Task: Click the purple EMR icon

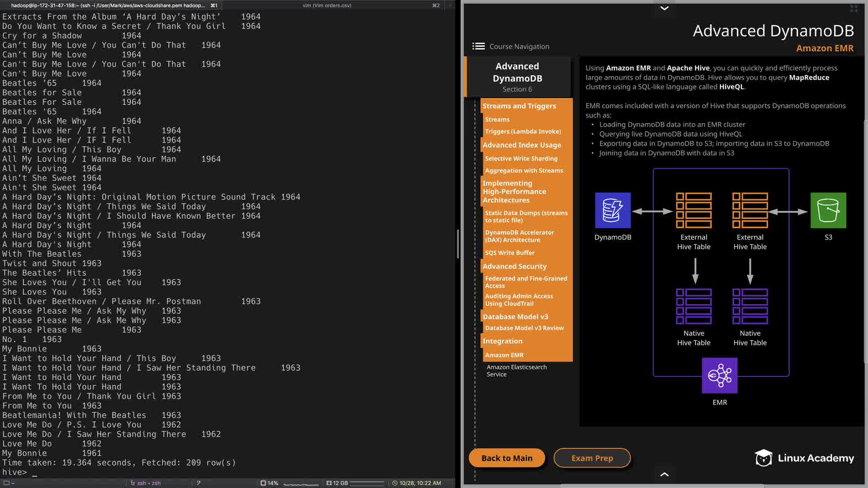Action: coord(719,375)
